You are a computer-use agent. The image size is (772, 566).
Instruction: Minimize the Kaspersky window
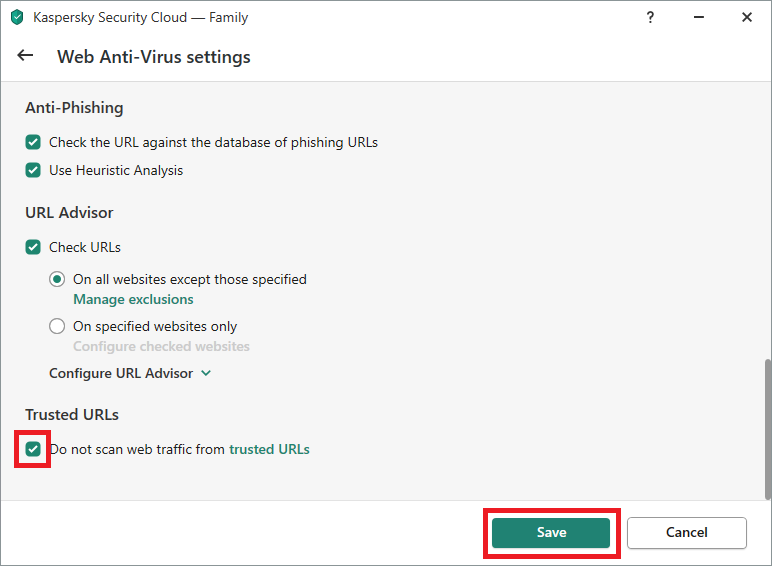(699, 17)
